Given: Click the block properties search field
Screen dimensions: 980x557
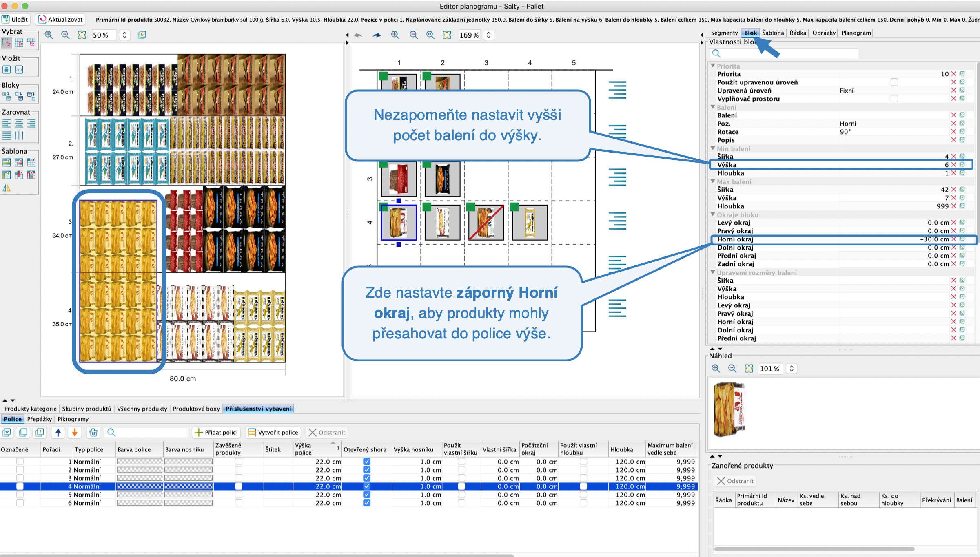Looking at the screenshot, I should click(x=784, y=53).
